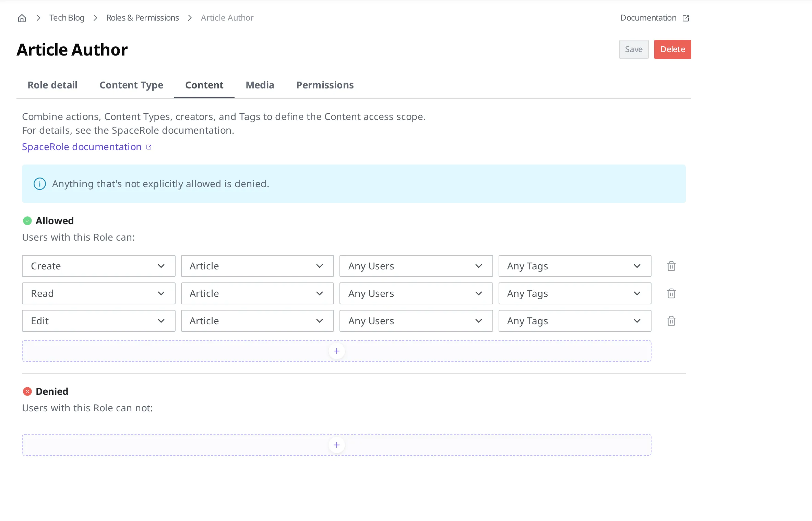Open Article content type dropdown in Create row
The image size is (812, 521).
pyautogui.click(x=257, y=266)
